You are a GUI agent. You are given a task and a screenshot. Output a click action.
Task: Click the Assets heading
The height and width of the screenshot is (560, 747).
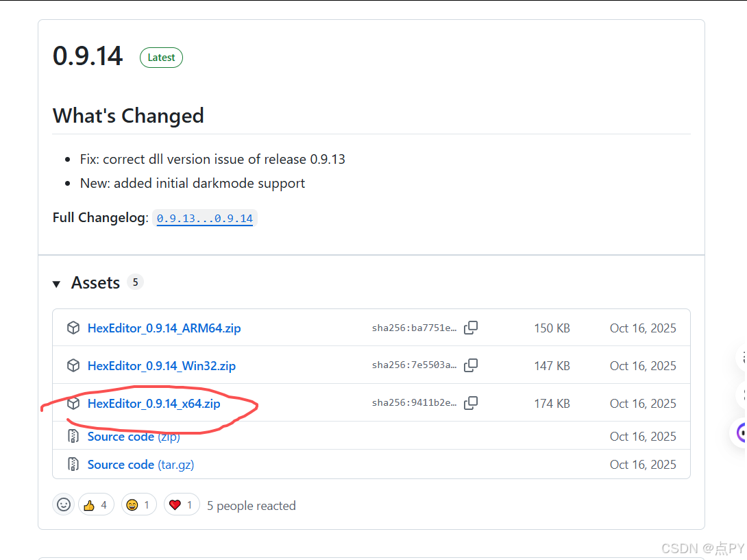[95, 282]
